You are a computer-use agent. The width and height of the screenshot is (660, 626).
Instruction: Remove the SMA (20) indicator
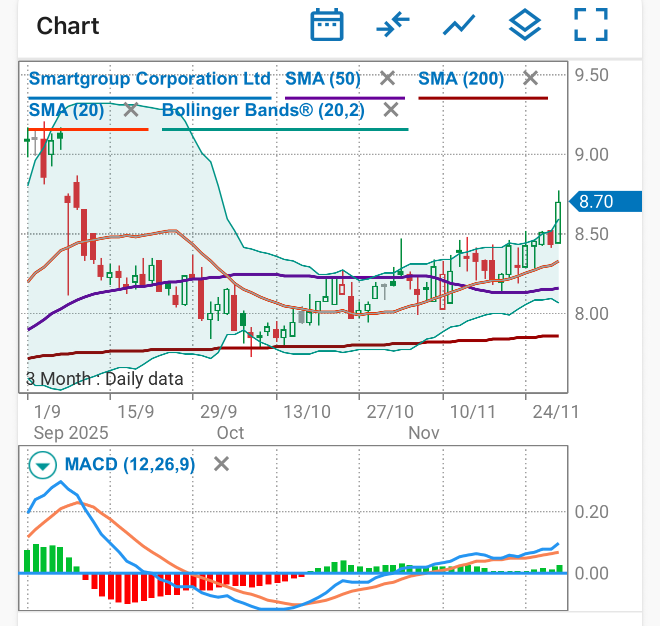[x=130, y=110]
